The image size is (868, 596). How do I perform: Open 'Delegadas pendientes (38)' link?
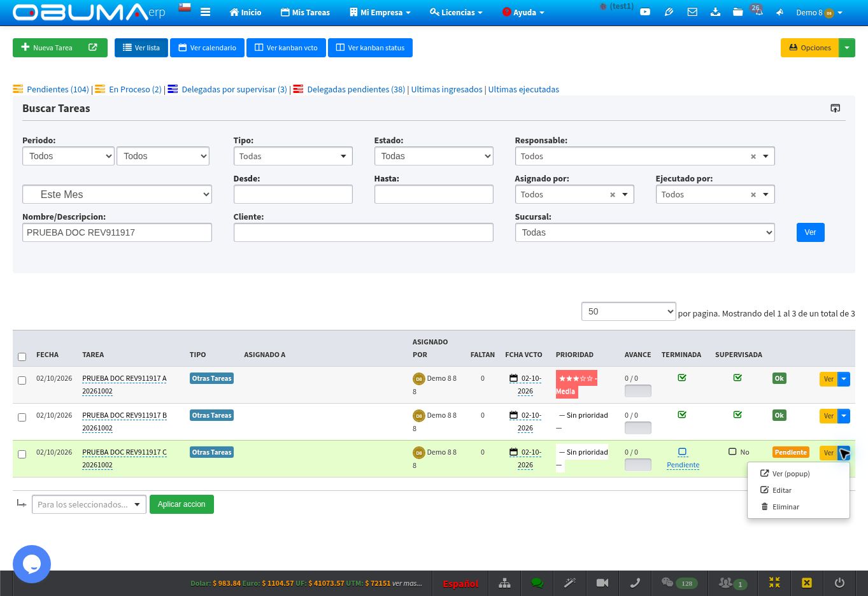[356, 89]
